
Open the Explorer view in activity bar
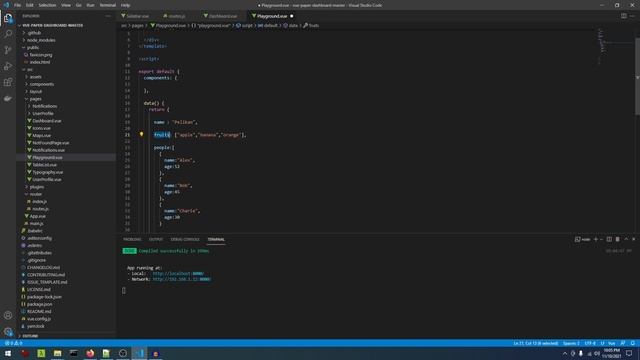(x=8, y=18)
